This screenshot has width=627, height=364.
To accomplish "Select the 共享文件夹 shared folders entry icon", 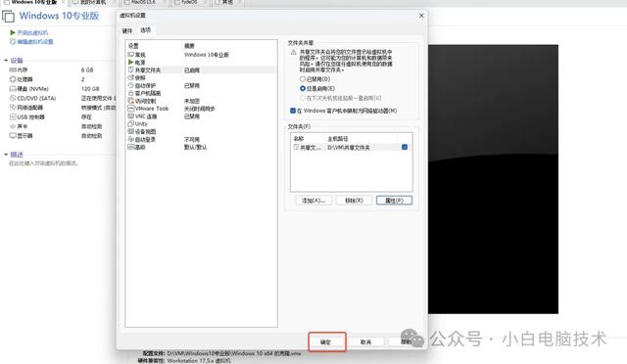I will tap(130, 69).
